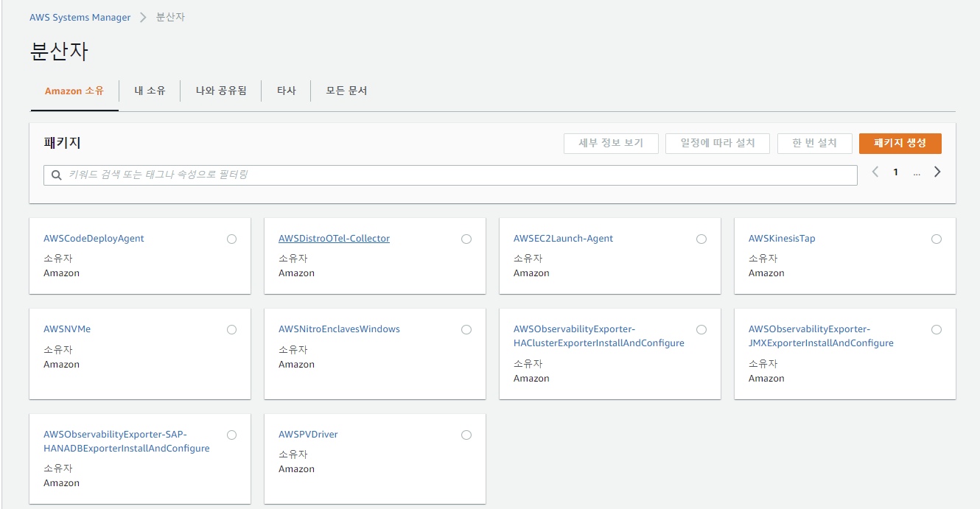The image size is (980, 509).
Task: Click the search magnifier icon
Action: coord(57,175)
